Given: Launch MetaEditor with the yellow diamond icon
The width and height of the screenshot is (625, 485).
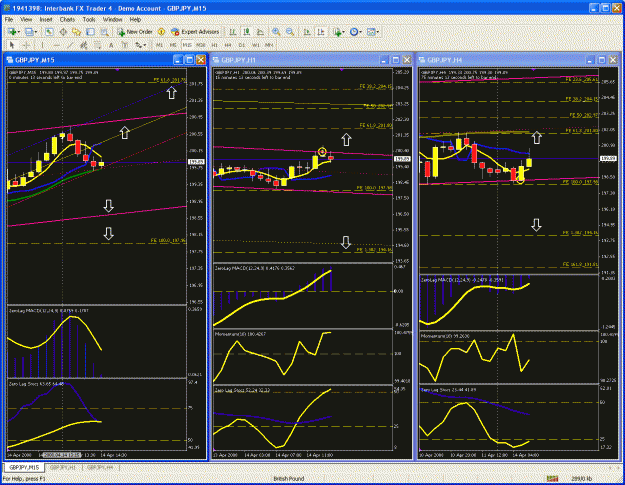Looking at the screenshot, I should pos(161,32).
